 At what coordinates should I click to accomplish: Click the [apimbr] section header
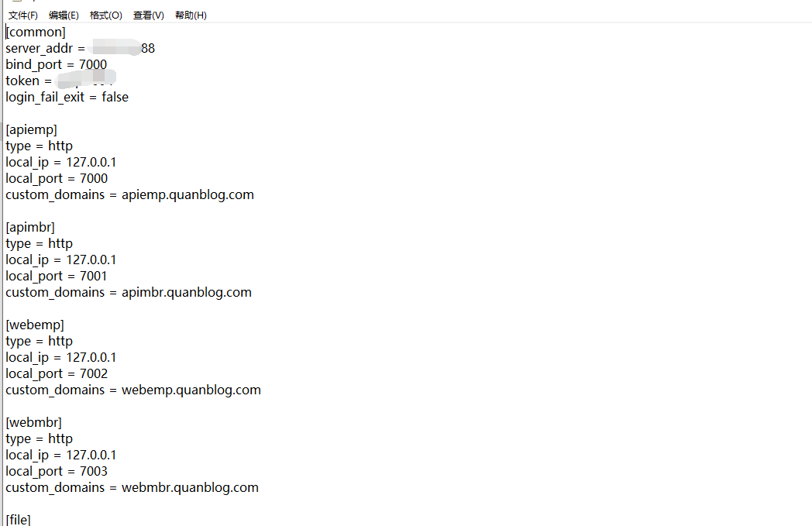pos(30,227)
